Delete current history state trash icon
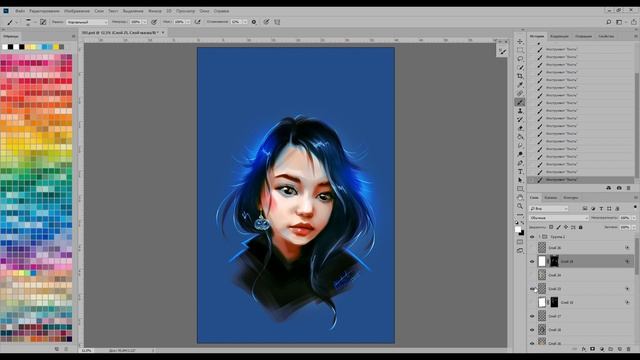 [x=629, y=188]
